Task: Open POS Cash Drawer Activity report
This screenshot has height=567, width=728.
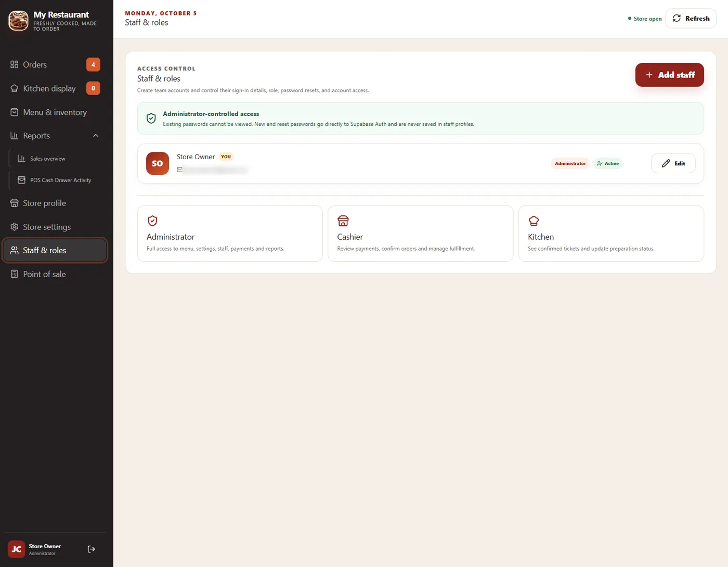Action: tap(58, 180)
